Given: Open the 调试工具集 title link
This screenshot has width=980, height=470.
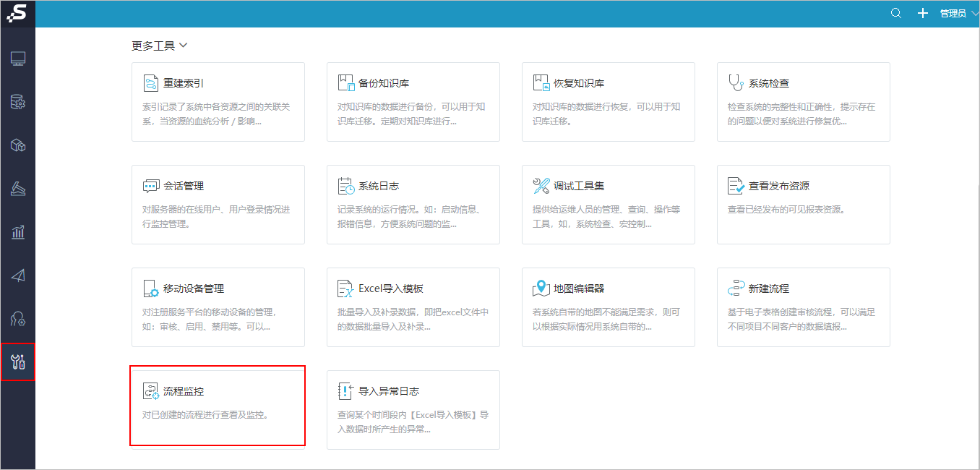Looking at the screenshot, I should [x=579, y=186].
